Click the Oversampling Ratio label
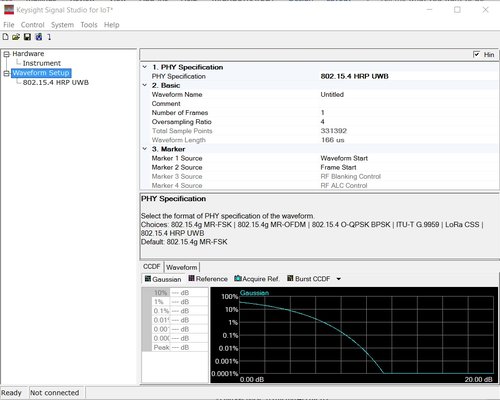 click(182, 122)
